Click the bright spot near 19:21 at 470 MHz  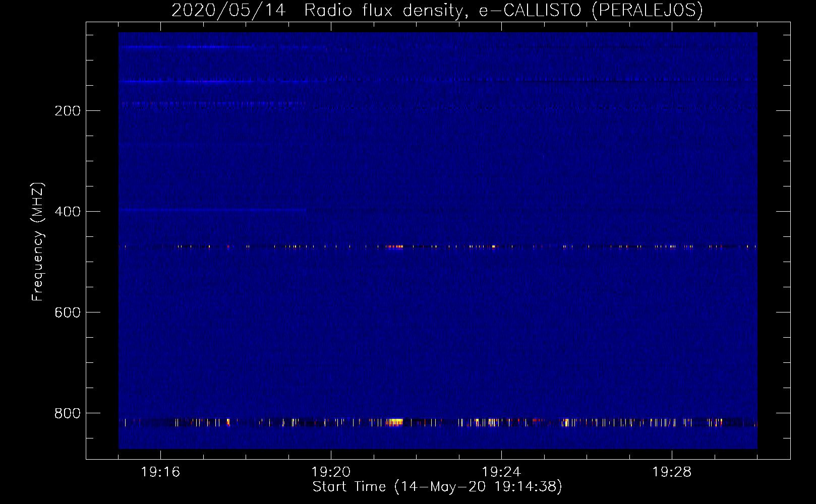coord(396,246)
